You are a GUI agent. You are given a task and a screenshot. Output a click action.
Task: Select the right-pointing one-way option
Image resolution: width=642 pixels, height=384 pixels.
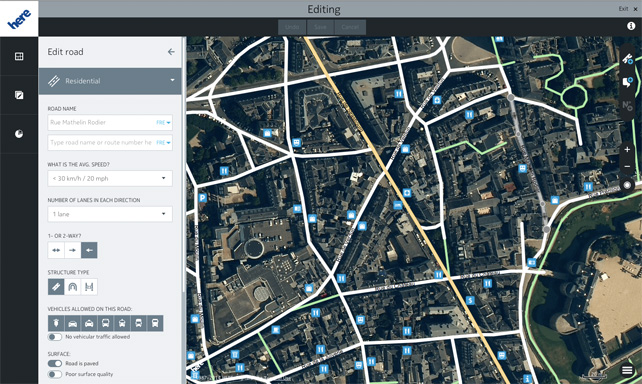tap(72, 250)
